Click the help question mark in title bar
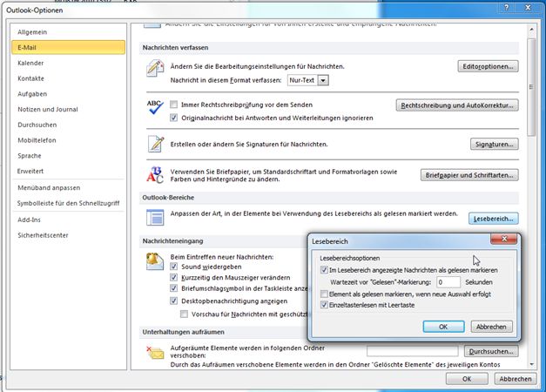Image resolution: width=546 pixels, height=392 pixels. click(506, 8)
